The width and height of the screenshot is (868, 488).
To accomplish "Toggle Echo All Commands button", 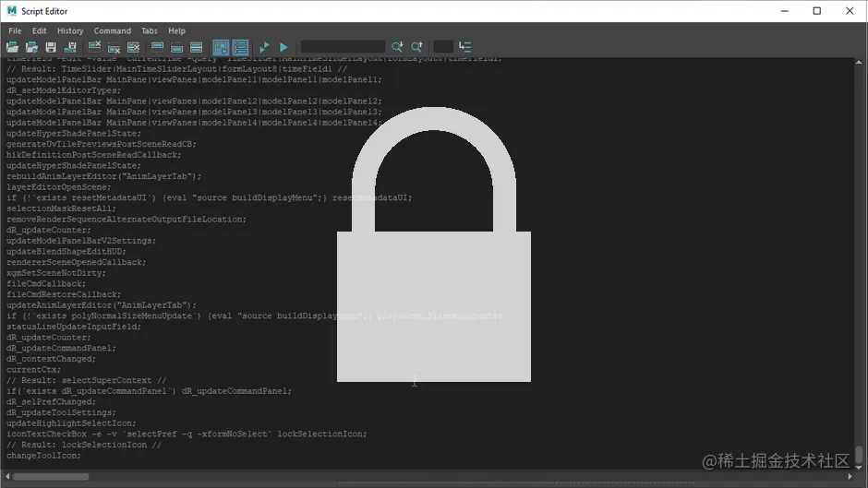I will [x=221, y=47].
